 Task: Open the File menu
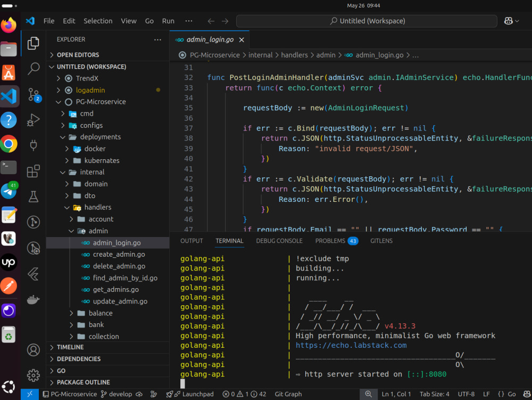pos(49,21)
